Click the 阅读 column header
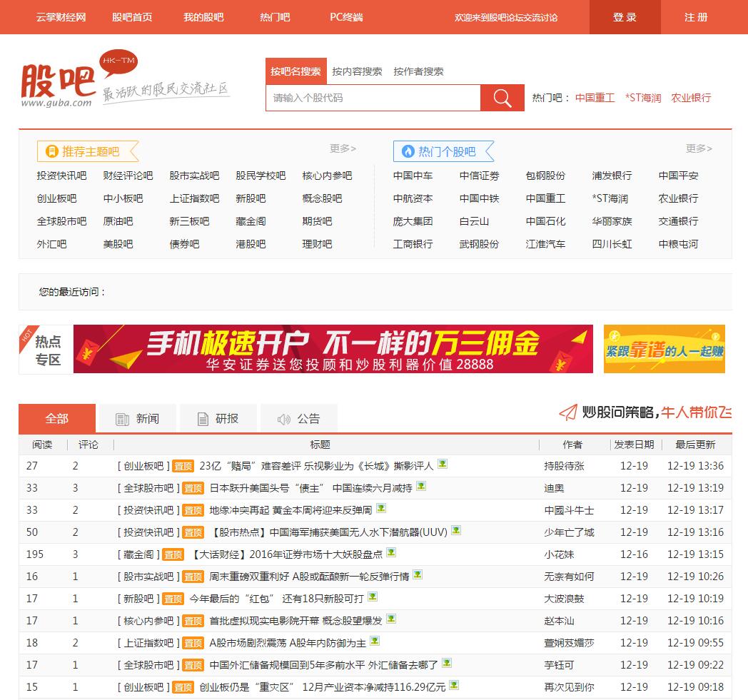Image resolution: width=748 pixels, height=700 pixels. tap(42, 445)
